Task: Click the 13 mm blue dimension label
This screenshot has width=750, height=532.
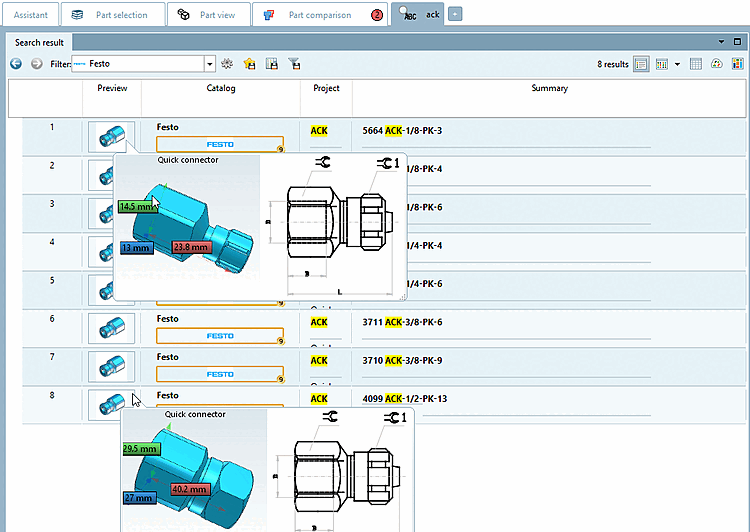Action: point(137,248)
